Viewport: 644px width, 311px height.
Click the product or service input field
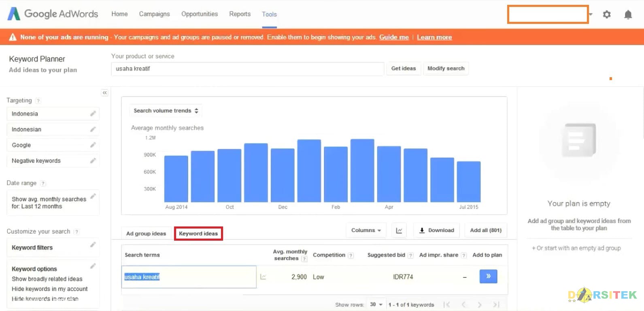pyautogui.click(x=247, y=69)
